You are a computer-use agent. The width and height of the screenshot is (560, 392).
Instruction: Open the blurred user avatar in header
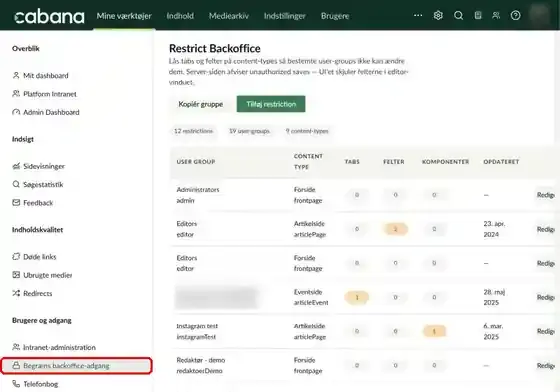point(540,15)
